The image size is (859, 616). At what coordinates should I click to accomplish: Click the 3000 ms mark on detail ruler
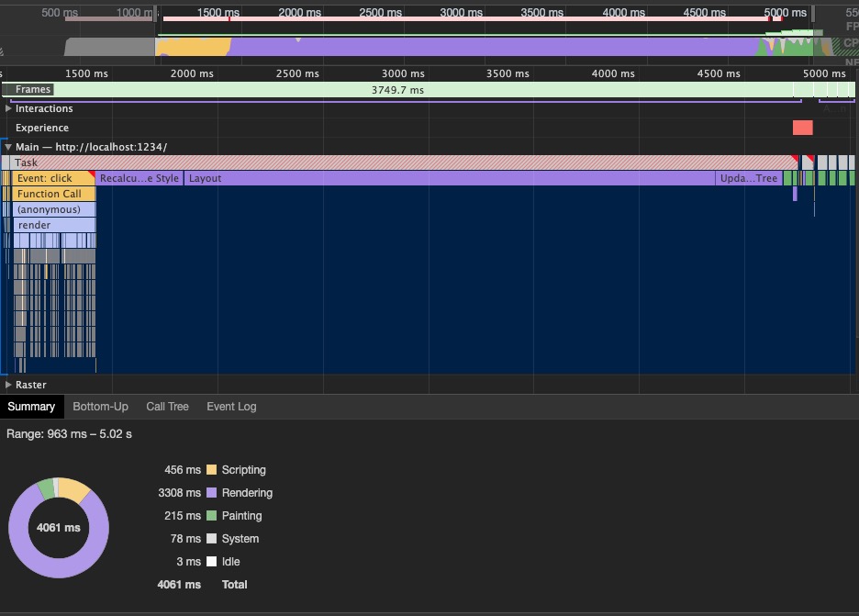[403, 73]
